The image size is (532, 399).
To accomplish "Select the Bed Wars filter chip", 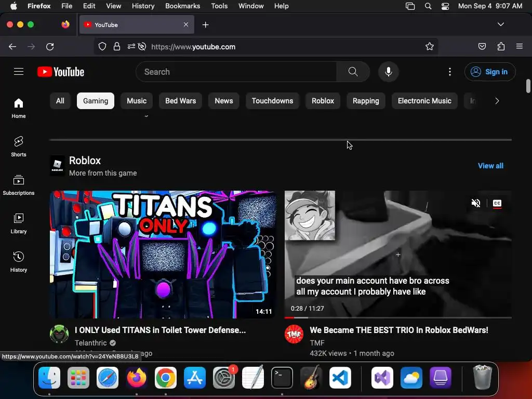I will (x=180, y=101).
